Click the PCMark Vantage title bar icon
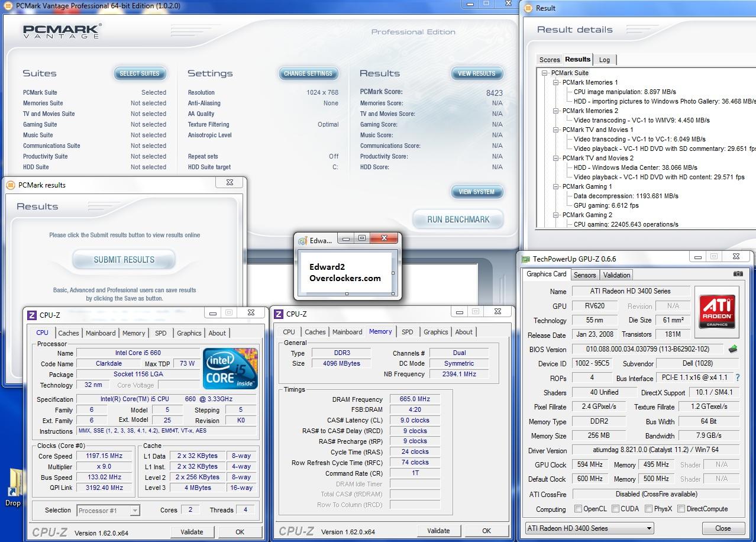The width and height of the screenshot is (756, 542). (8, 5)
